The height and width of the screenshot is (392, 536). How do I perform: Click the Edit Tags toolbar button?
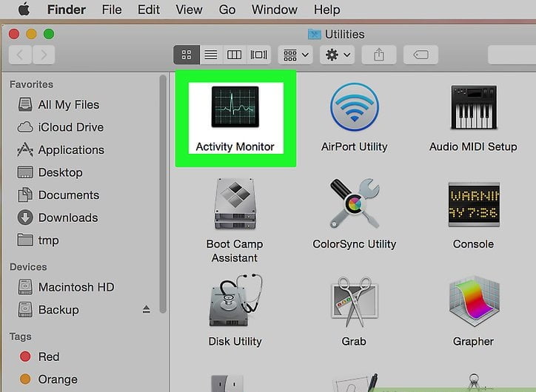point(421,55)
